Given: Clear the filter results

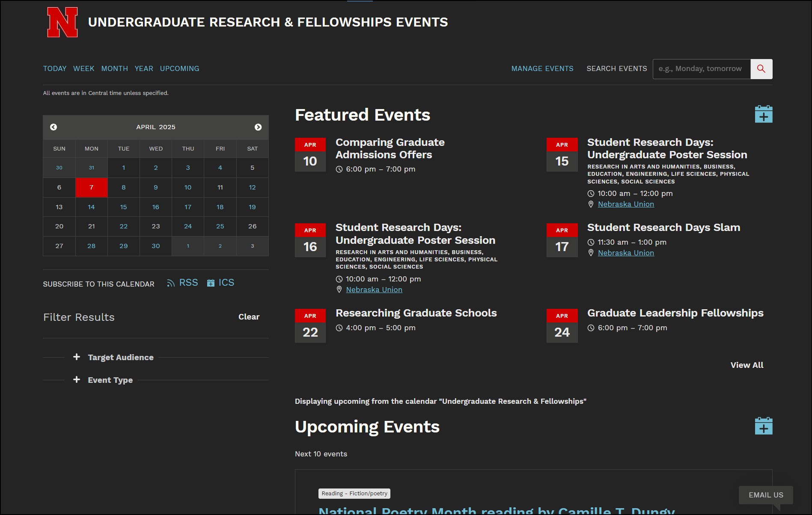Looking at the screenshot, I should click(249, 317).
